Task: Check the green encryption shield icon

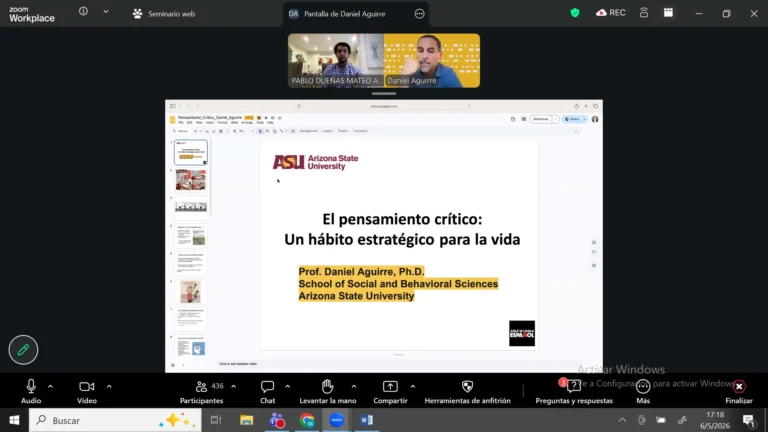Action: [575, 13]
